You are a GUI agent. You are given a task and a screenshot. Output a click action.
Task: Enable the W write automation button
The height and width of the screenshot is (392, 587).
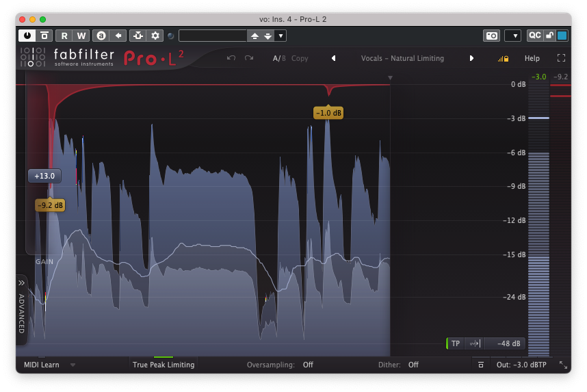pos(81,36)
